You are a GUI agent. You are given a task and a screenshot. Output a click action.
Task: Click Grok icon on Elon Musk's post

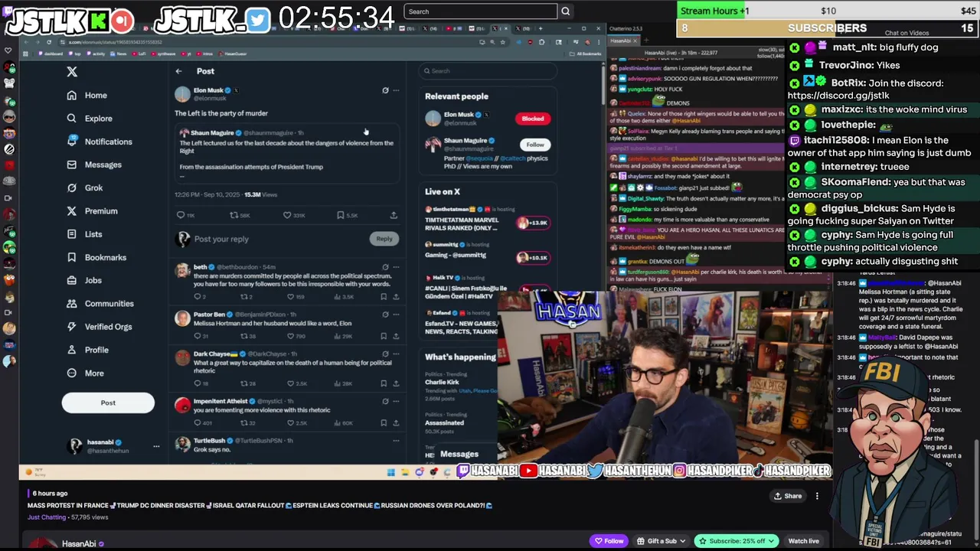click(x=385, y=90)
